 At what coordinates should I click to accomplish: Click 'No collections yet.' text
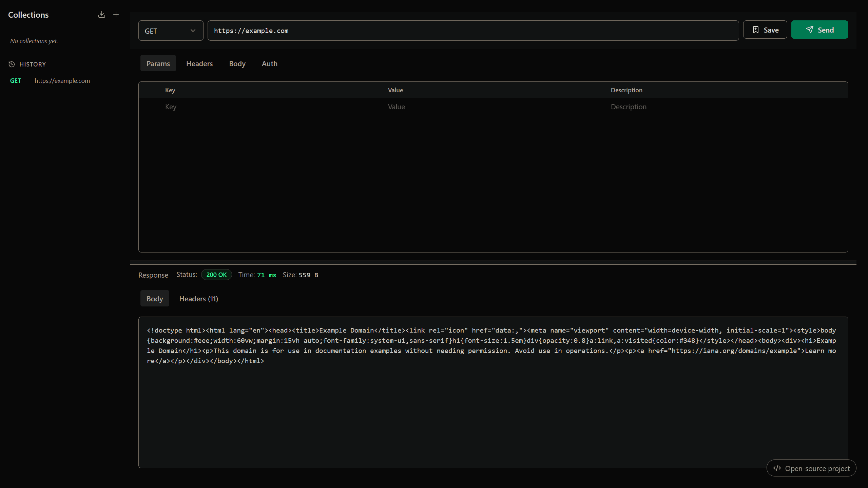point(34,41)
